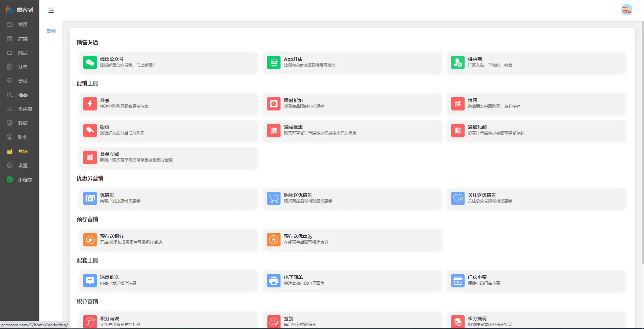The width and height of the screenshot is (644, 329).
Task: Click text '让客户用积分兑换礼品'
Action: (120, 325)
